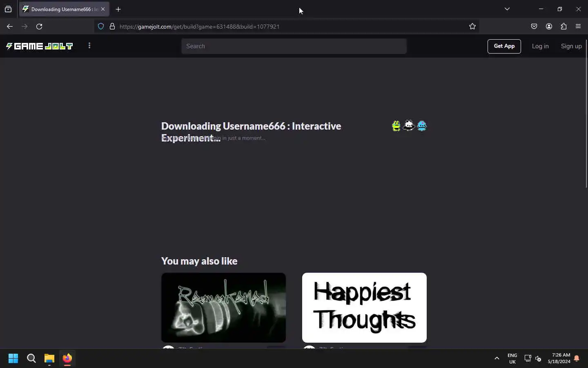This screenshot has height=368, width=588.
Task: Click the Downloading Username666 heading text
Action: point(251,132)
